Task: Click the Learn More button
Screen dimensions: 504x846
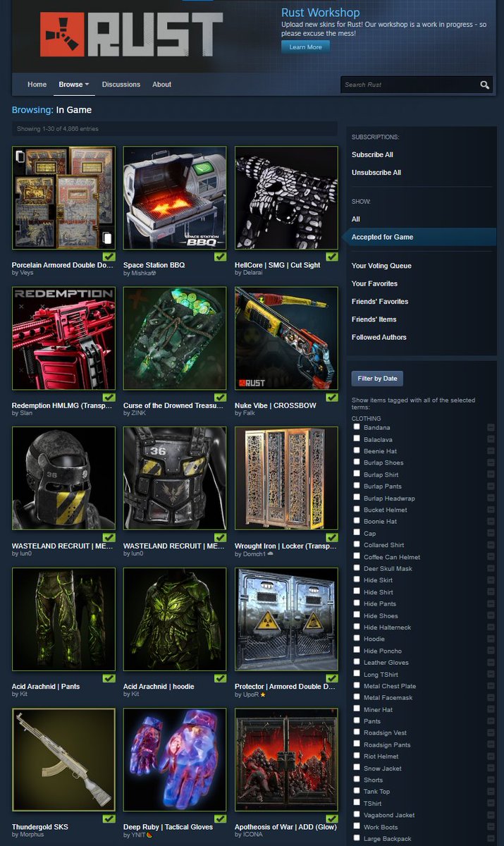Action: tap(305, 47)
